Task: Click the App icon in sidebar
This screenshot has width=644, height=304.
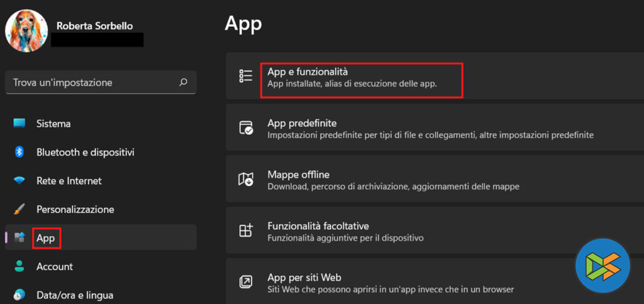Action: pyautogui.click(x=19, y=237)
